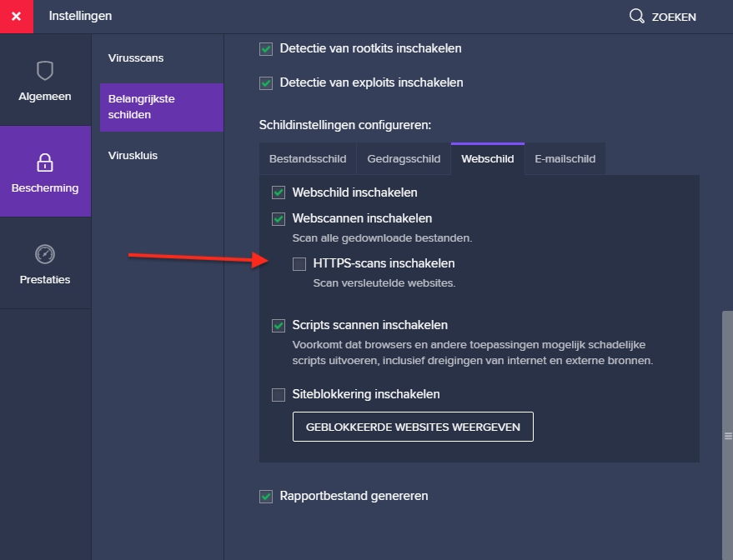The width and height of the screenshot is (733, 560).
Task: Close settings with the red X
Action: [x=17, y=17]
